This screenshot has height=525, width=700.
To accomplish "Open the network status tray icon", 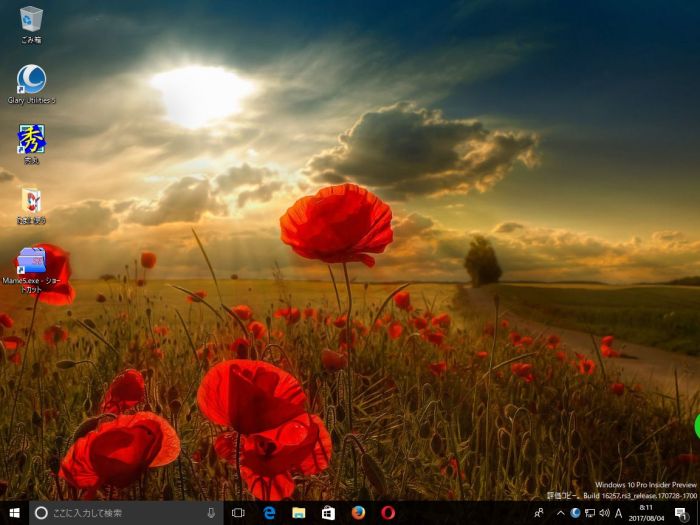I will pos(590,512).
